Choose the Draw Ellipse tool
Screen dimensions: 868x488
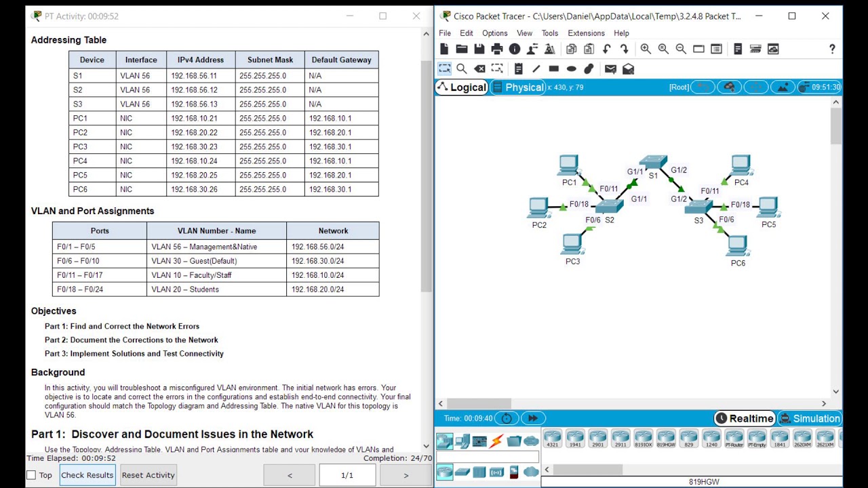coord(572,68)
